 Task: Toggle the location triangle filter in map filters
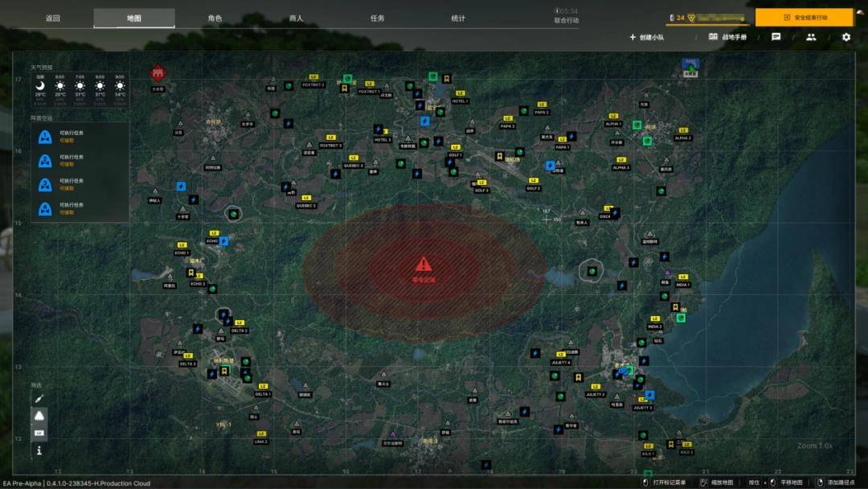click(39, 416)
